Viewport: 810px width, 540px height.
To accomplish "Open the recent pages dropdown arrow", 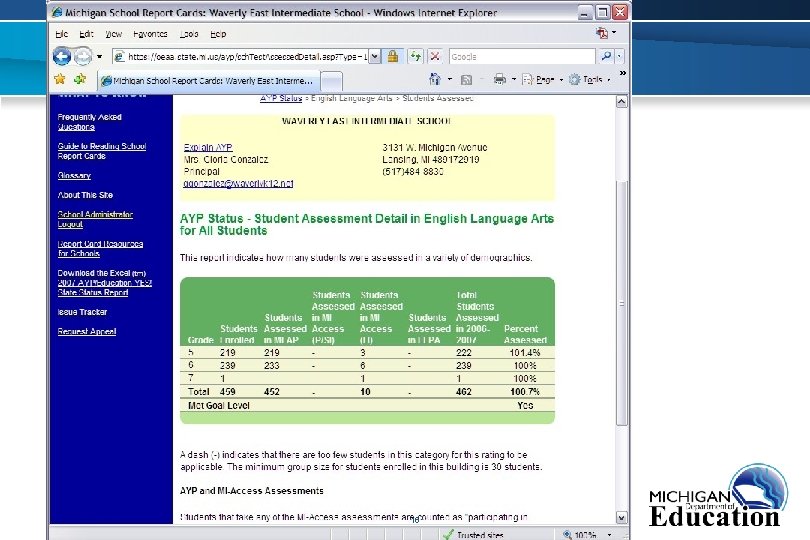I will [x=100, y=57].
